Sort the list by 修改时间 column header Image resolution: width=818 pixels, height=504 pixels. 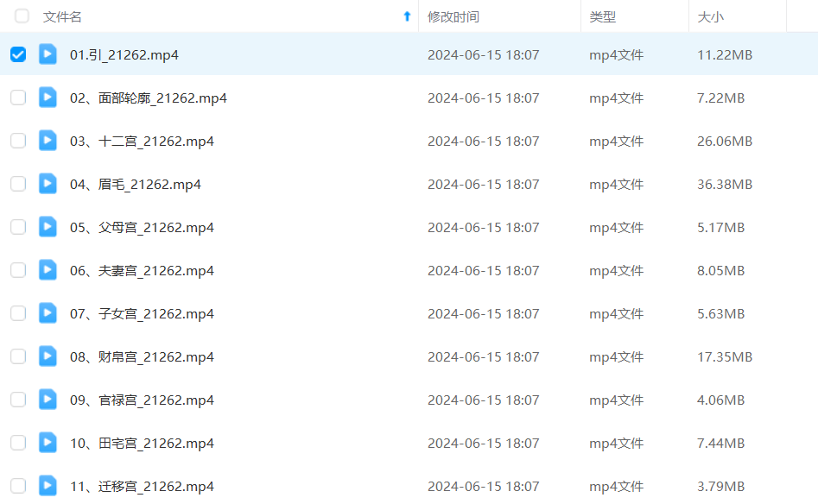453,16
